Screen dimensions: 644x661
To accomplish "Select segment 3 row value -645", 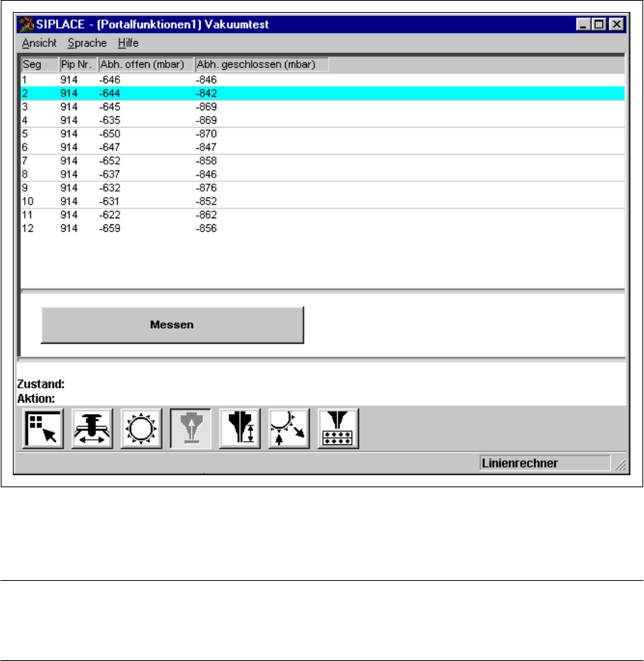I will pyautogui.click(x=323, y=107).
